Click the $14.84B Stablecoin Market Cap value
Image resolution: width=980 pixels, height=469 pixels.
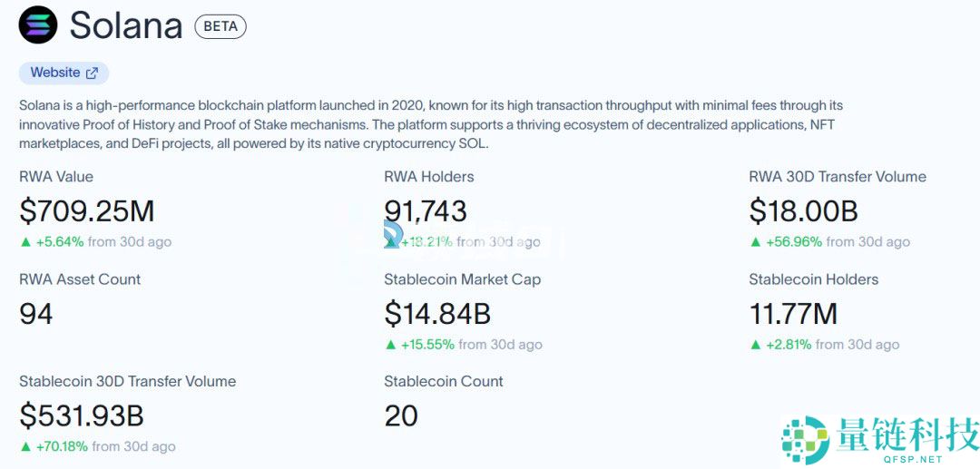point(437,314)
